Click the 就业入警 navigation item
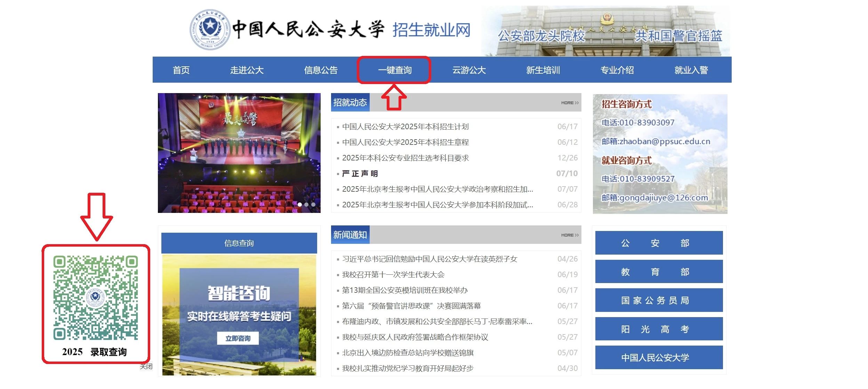 691,70
